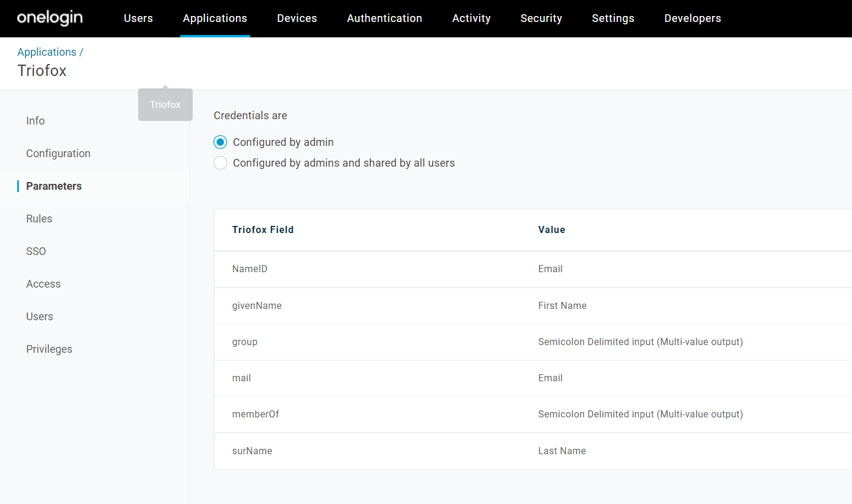
Task: Select the Access sidebar tab
Action: tap(43, 284)
